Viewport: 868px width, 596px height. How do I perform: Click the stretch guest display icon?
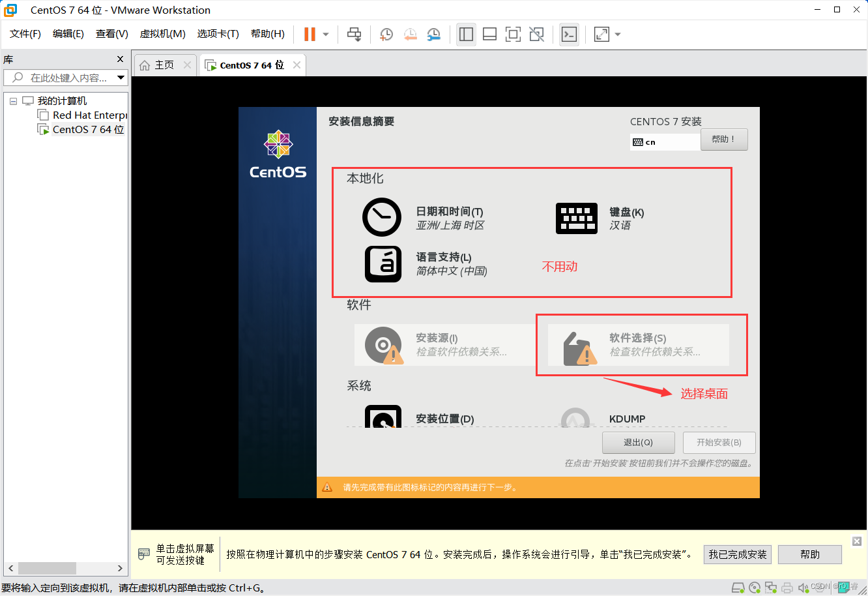click(601, 35)
